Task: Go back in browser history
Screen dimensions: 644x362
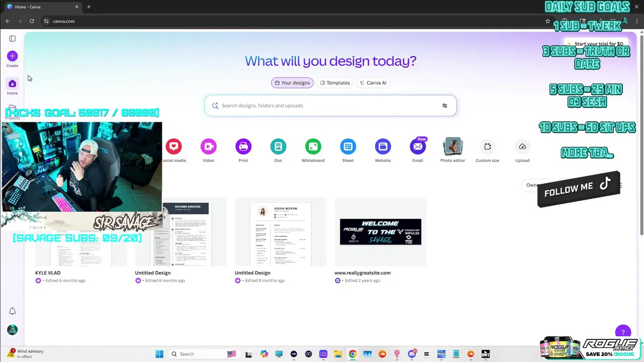Action: click(x=8, y=21)
